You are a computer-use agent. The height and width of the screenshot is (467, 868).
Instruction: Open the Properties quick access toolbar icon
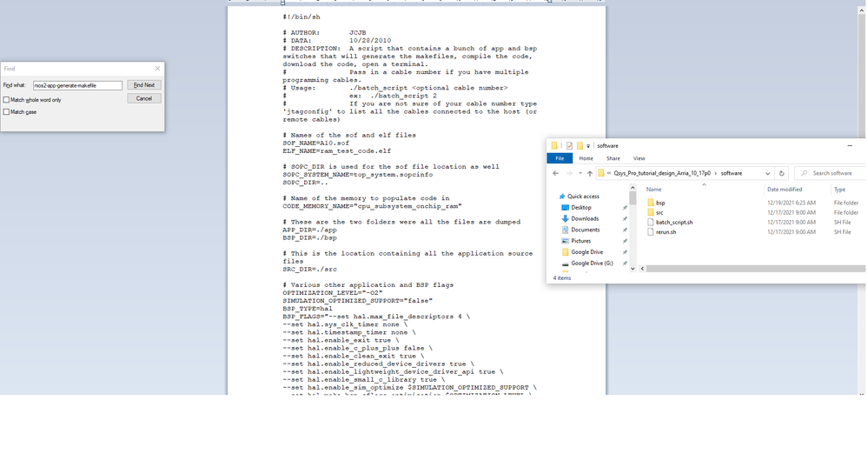[569, 146]
